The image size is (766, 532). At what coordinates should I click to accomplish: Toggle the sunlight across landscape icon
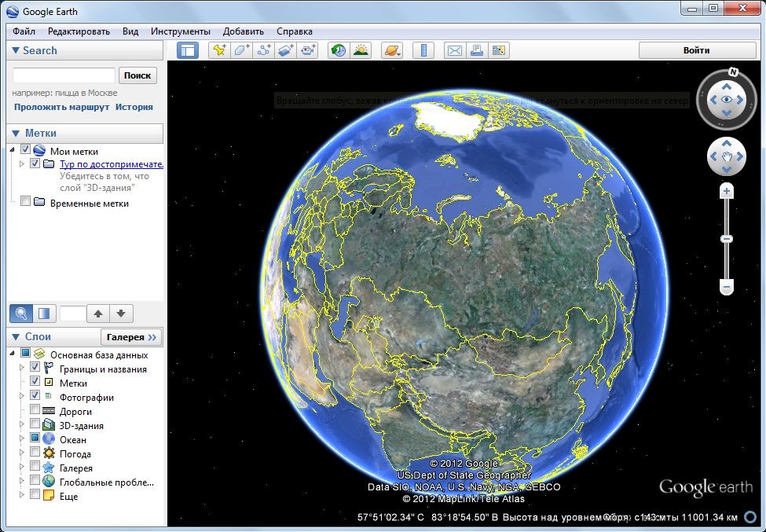361,50
